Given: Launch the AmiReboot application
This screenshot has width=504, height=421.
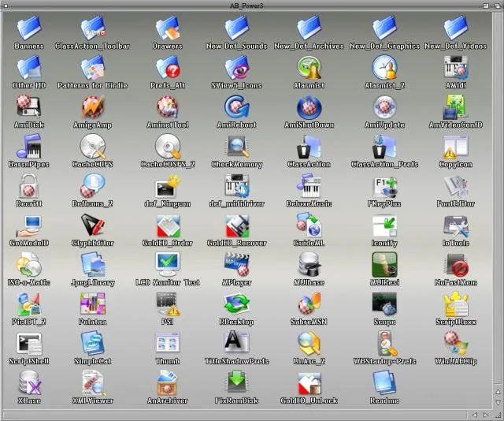Looking at the screenshot, I should point(236,106).
